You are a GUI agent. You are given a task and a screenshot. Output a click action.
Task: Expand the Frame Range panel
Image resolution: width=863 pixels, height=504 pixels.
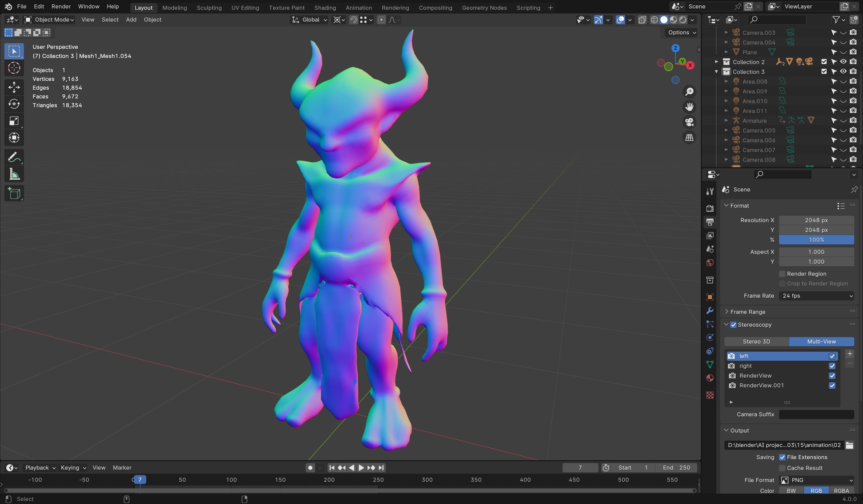click(x=747, y=312)
